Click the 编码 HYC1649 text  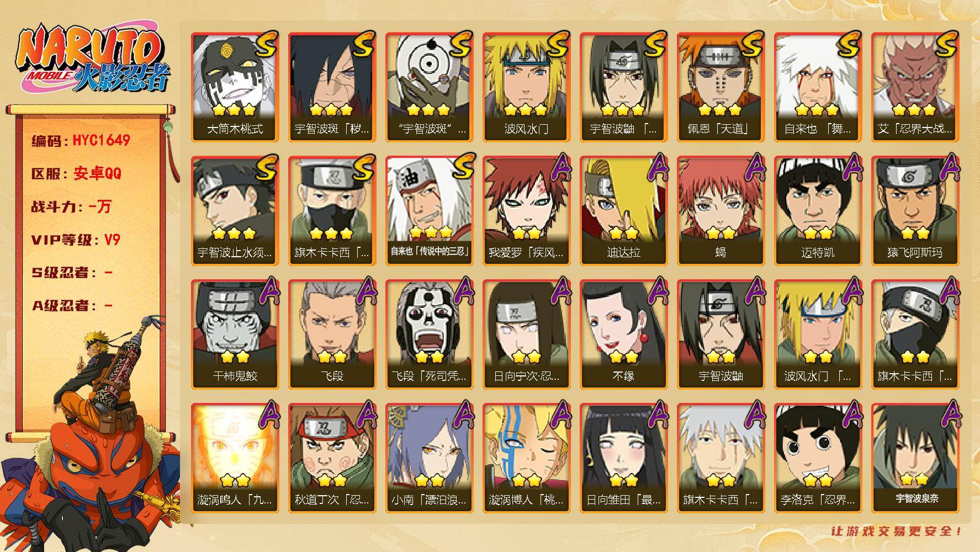pyautogui.click(x=81, y=140)
